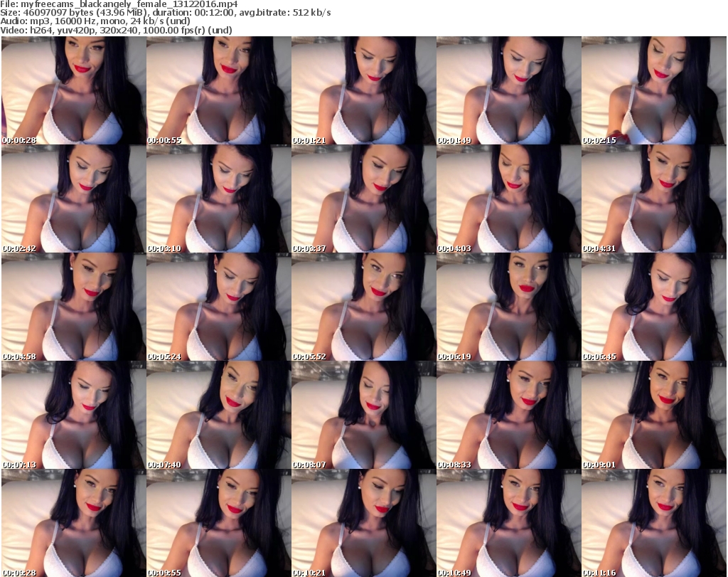Select the thumbnail stamped 00:10:21

click(363, 523)
